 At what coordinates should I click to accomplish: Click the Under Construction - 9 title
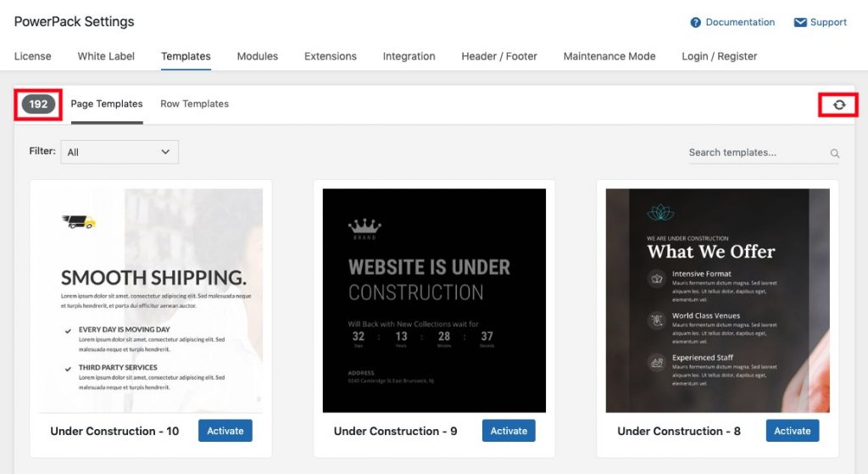click(395, 431)
